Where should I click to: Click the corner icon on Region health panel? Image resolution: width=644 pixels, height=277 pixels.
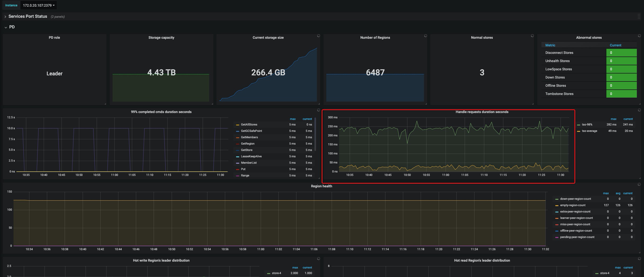tap(639, 184)
